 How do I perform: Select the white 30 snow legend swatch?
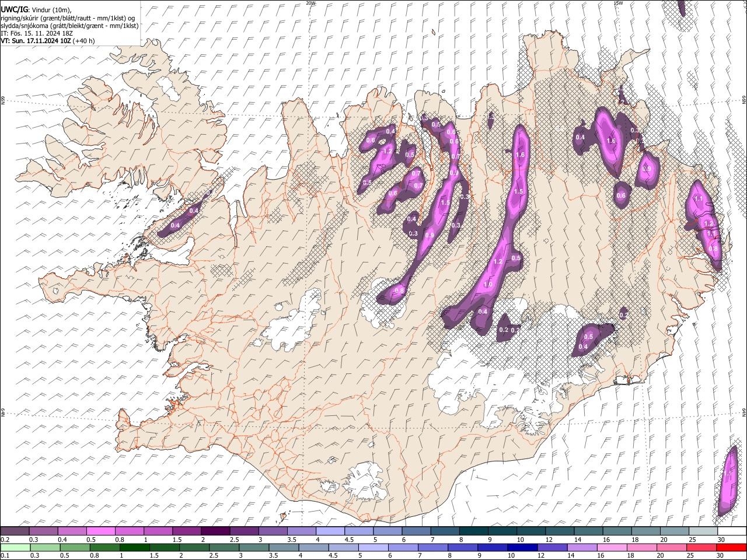coord(732,531)
